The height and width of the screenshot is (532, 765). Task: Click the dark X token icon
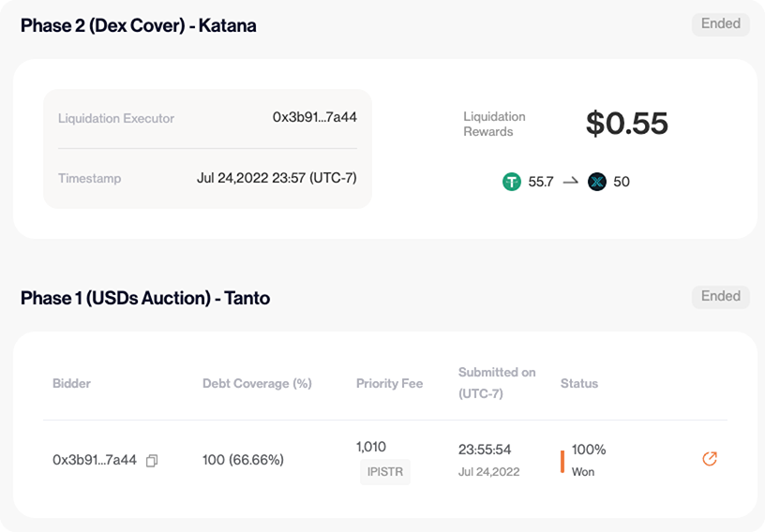[597, 182]
